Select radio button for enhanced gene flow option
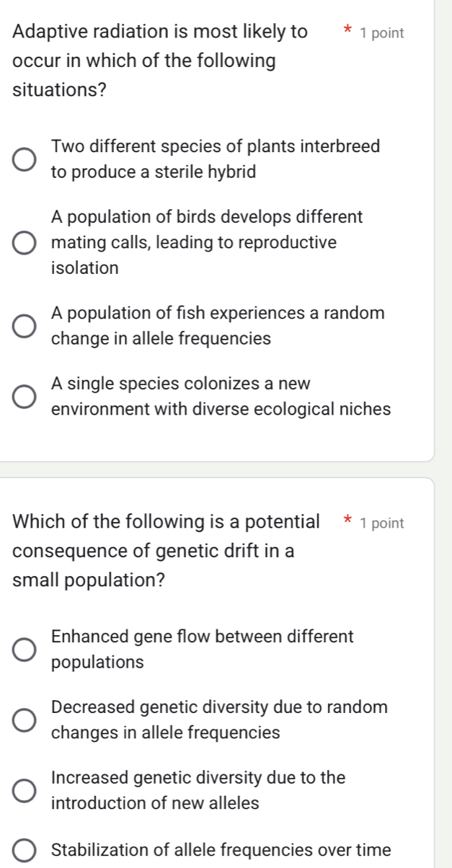This screenshot has width=452, height=868. [x=25, y=649]
